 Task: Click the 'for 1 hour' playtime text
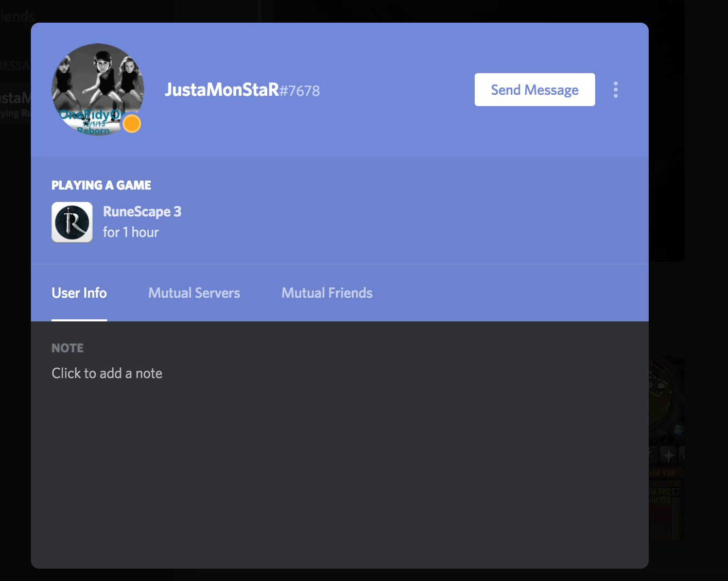click(131, 232)
